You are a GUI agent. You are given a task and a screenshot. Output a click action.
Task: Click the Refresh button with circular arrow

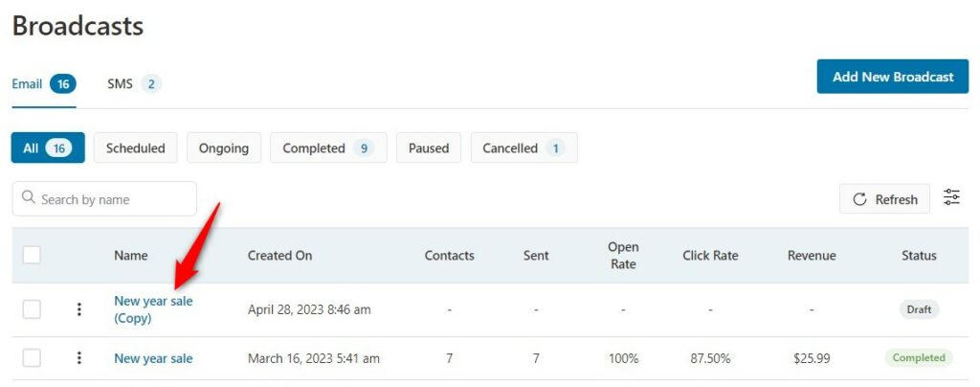884,199
